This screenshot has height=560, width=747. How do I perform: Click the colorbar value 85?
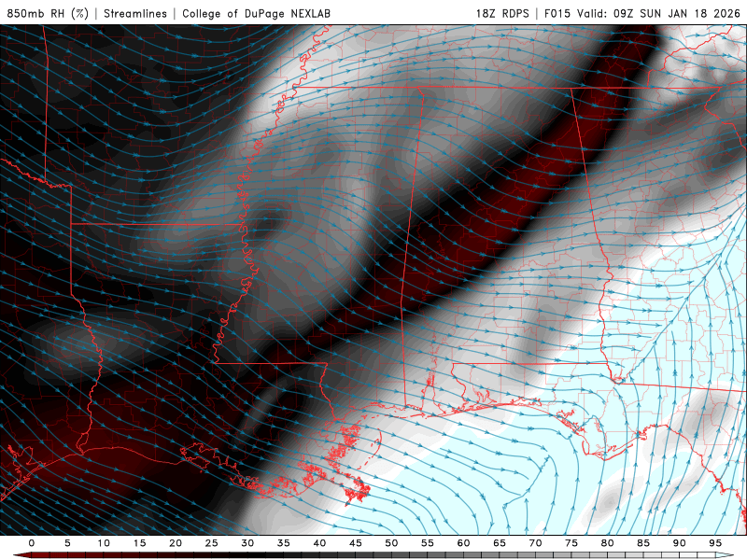click(643, 543)
